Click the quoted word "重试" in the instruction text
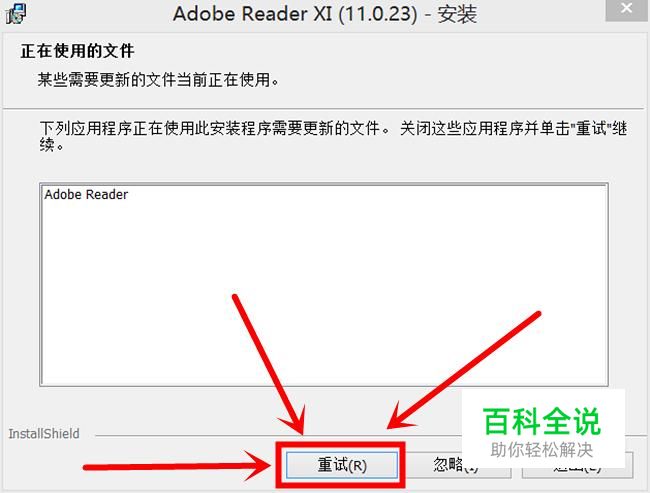650x493 pixels. 591,129
